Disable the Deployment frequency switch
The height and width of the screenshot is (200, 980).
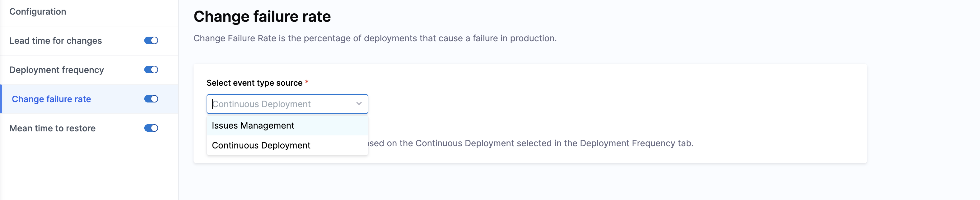pyautogui.click(x=151, y=70)
